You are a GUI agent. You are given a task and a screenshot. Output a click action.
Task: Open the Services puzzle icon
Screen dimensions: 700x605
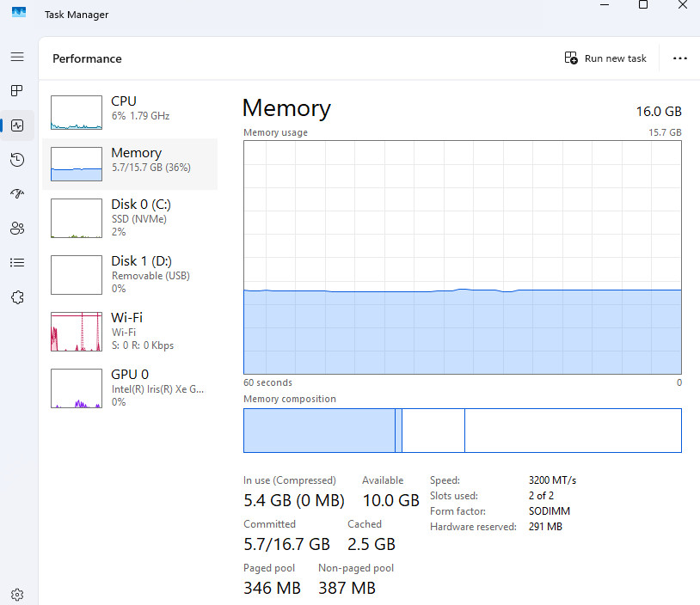click(x=17, y=297)
